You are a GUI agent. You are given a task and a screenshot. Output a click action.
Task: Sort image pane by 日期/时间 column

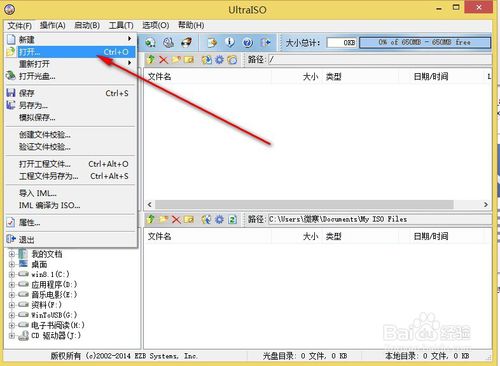coord(431,77)
